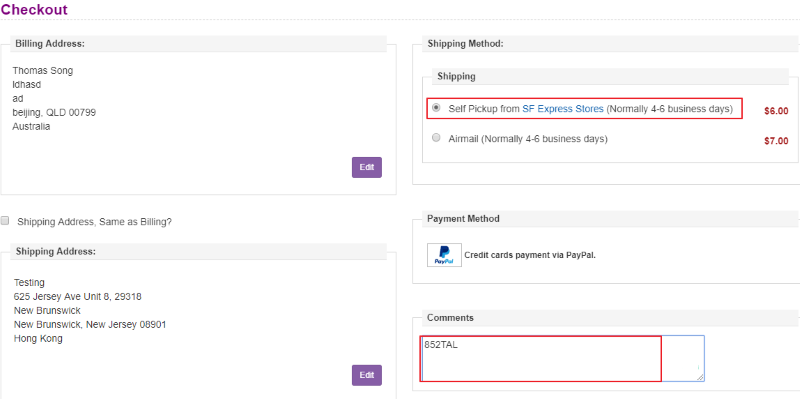The width and height of the screenshot is (800, 399).
Task: Click the Checkout page heading
Action: pyautogui.click(x=34, y=9)
